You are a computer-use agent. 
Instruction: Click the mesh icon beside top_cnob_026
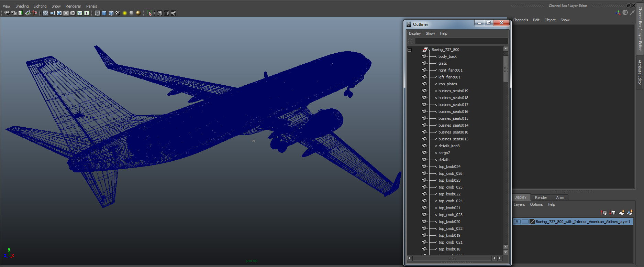coord(425,173)
